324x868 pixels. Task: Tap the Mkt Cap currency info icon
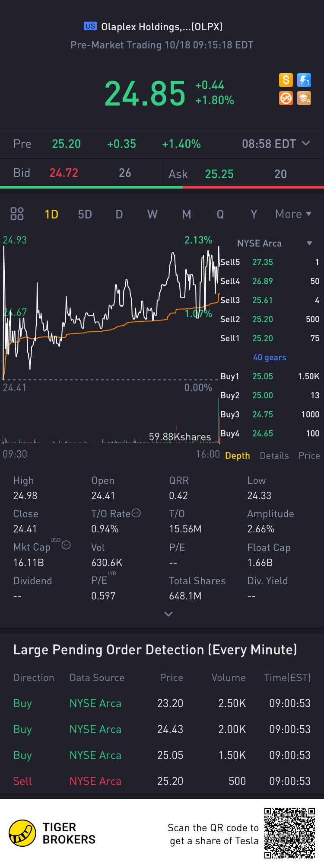[66, 545]
